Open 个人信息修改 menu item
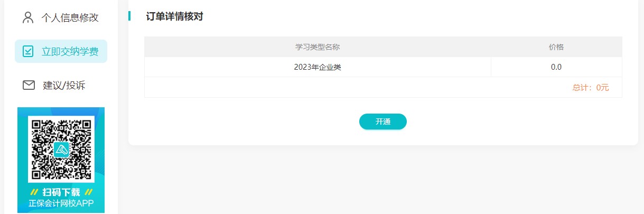This screenshot has height=214, width=644. tap(70, 17)
